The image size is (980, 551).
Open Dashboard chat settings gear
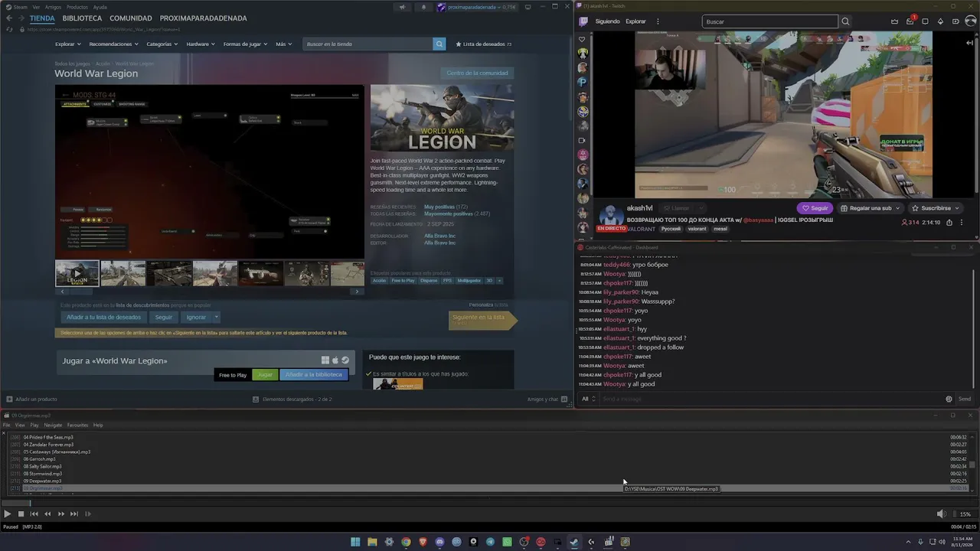pyautogui.click(x=949, y=399)
